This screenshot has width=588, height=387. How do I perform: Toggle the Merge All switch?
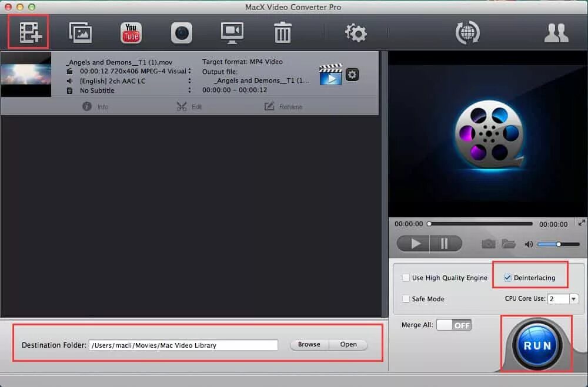coord(454,325)
